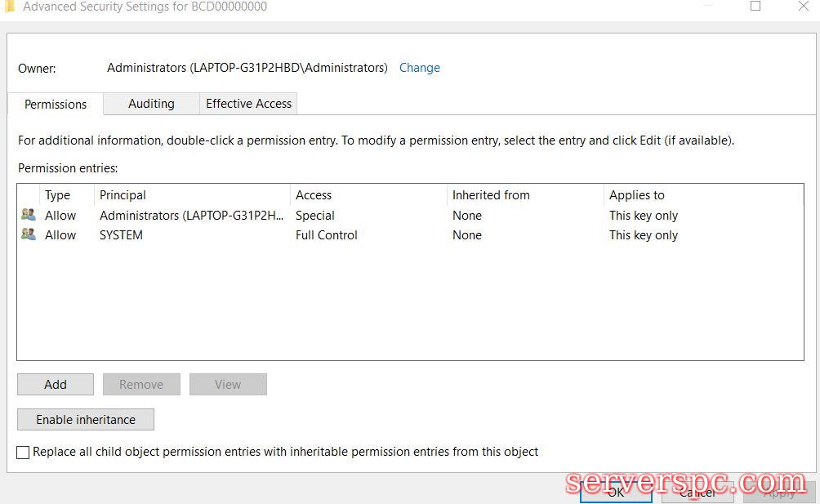Viewport: 820px width, 504px height.
Task: Click the Inherited from column header
Action: (x=491, y=195)
